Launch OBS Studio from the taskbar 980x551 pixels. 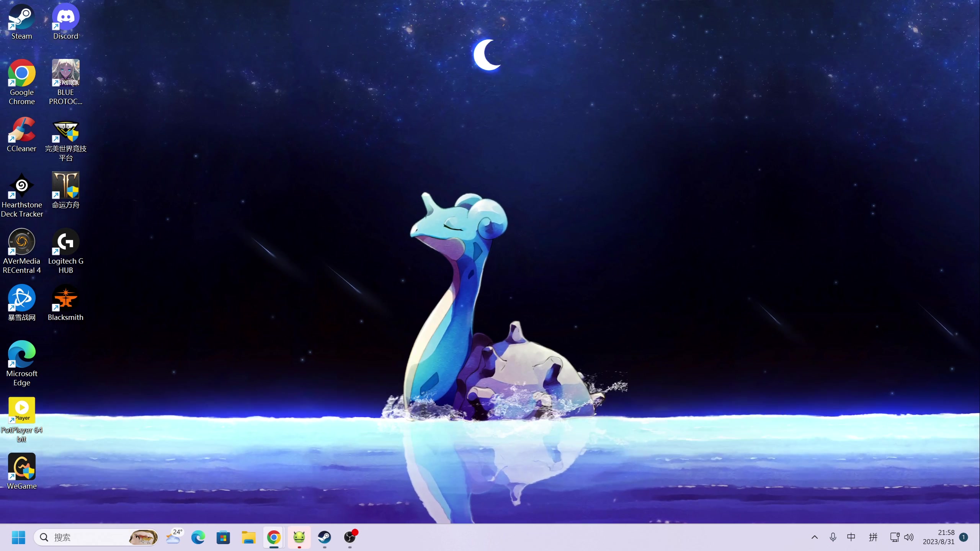coord(350,537)
